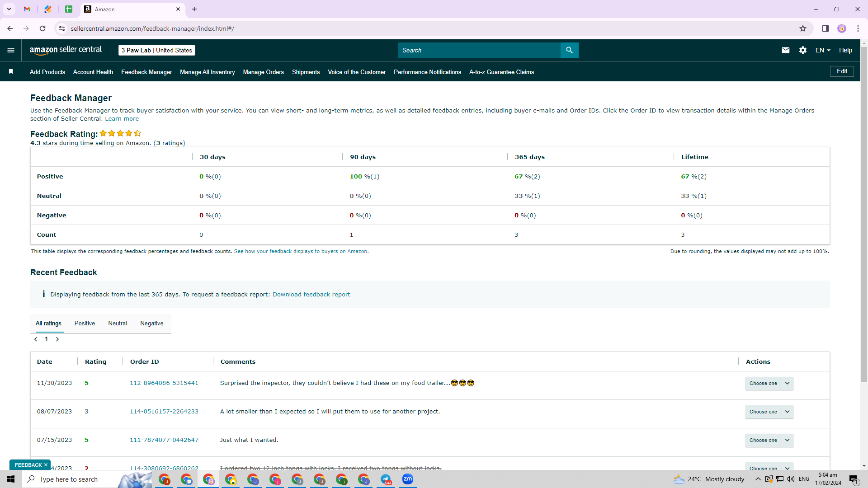
Task: View site information icon in address bar
Action: click(62, 28)
